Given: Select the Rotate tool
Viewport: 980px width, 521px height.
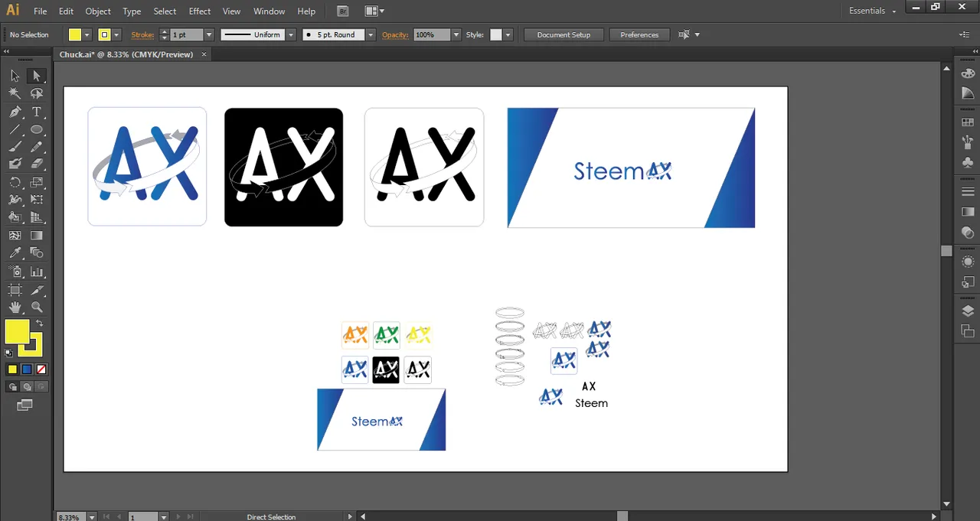Looking at the screenshot, I should (x=15, y=182).
